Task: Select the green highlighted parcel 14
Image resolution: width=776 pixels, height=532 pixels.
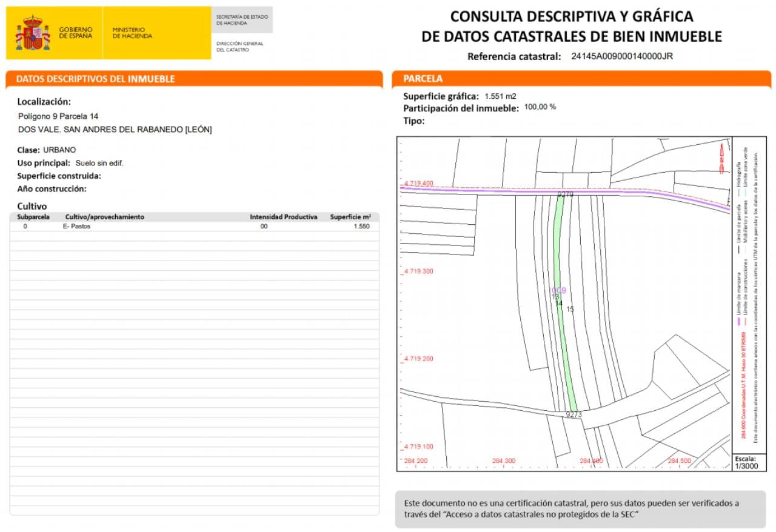Action: pyautogui.click(x=564, y=303)
